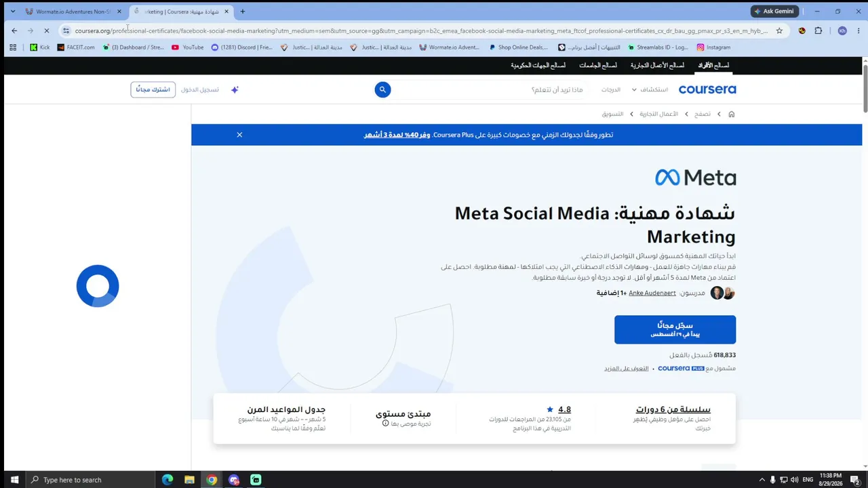This screenshot has width=868, height=488.
Task: Open Anke Audenaert instructor link
Action: 652,293
